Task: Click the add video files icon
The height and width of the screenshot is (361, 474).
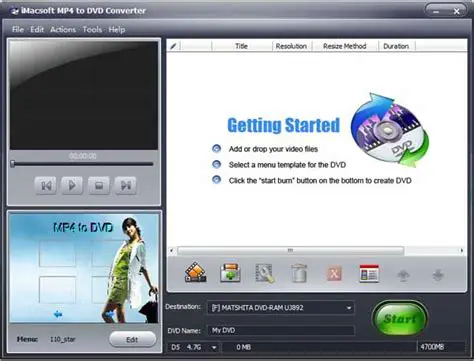Action: click(x=196, y=273)
